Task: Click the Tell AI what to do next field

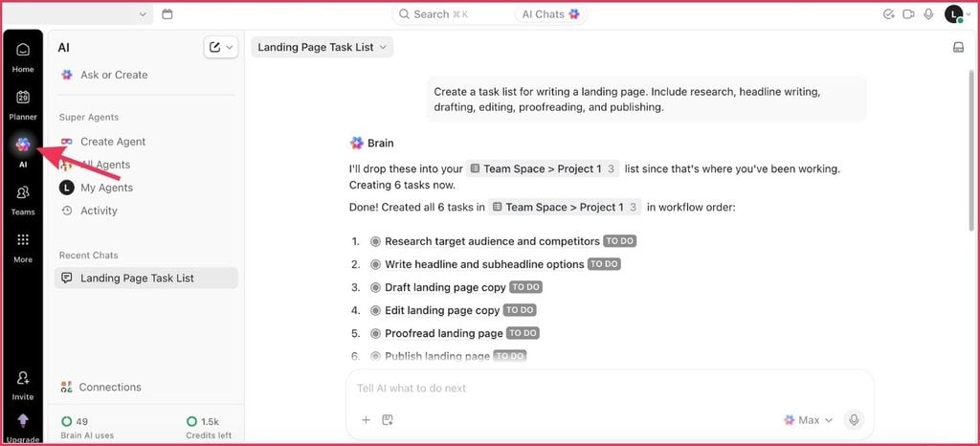Action: (x=610, y=388)
